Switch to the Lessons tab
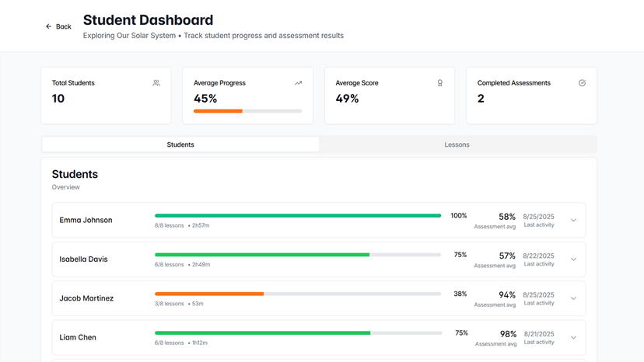 click(457, 144)
